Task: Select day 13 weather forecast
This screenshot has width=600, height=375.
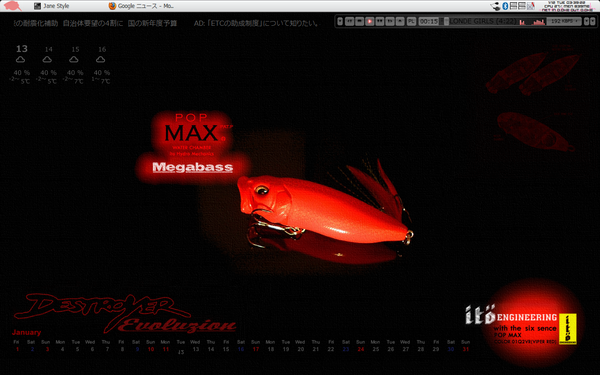Action: [22, 64]
